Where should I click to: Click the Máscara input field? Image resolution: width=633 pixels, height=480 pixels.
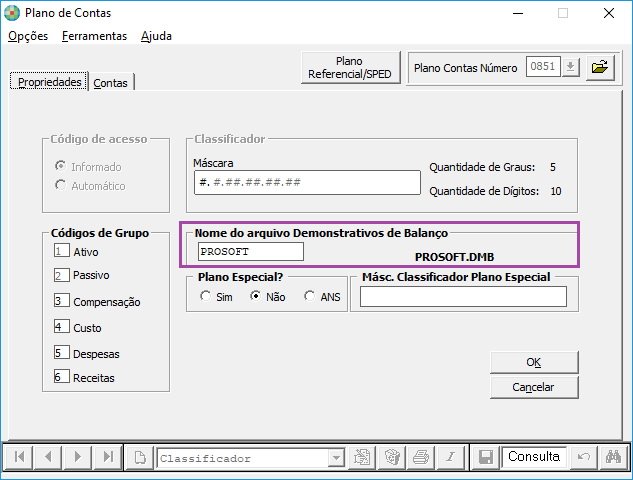(307, 182)
